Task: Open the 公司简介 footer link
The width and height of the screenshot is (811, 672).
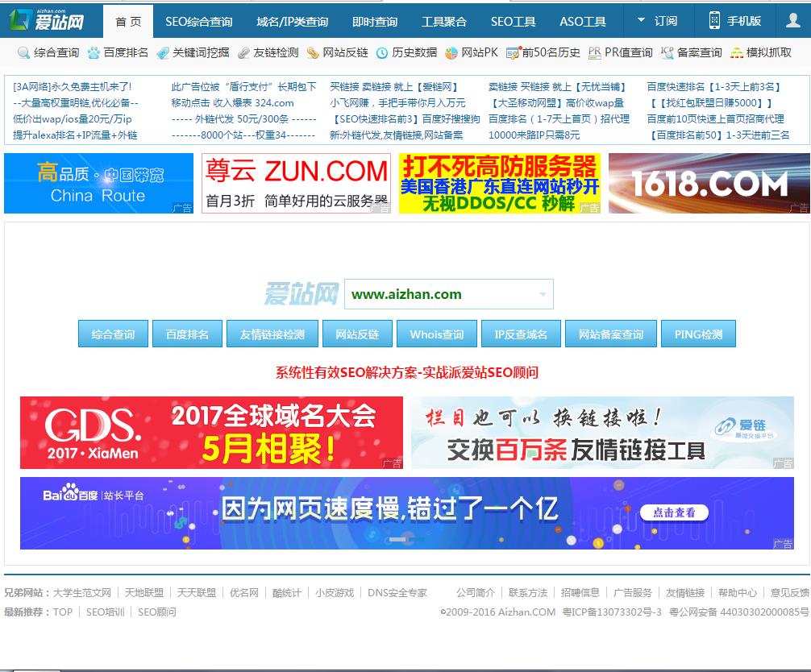Action: (476, 592)
